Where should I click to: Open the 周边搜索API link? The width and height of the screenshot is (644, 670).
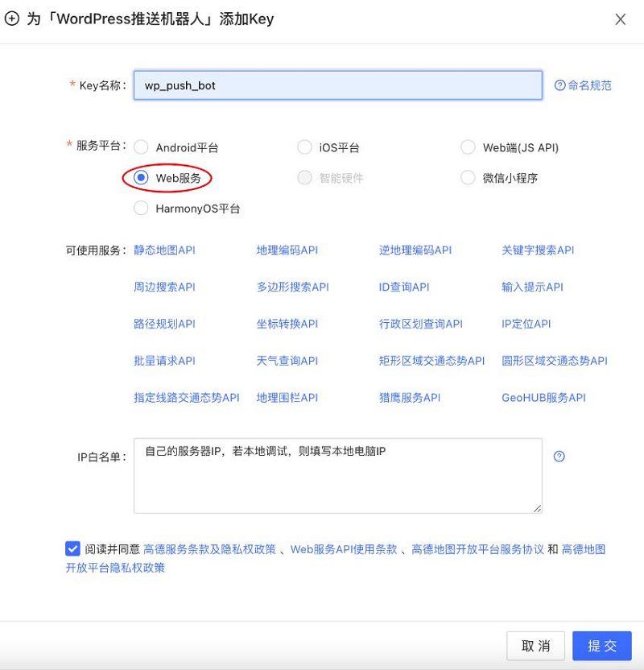[x=164, y=287]
